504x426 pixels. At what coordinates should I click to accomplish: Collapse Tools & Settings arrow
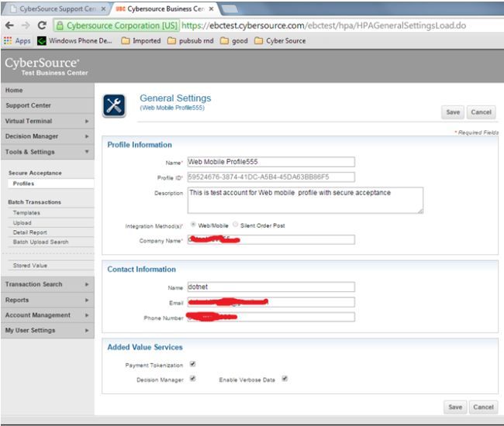tap(87, 152)
